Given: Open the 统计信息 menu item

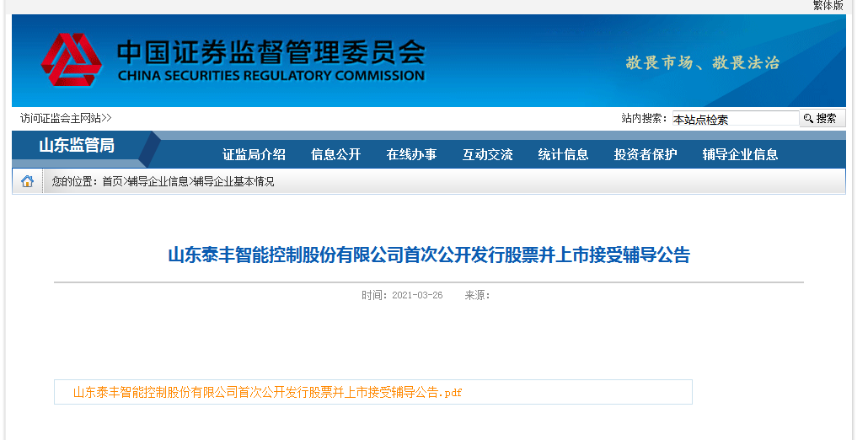Looking at the screenshot, I should click(563, 154).
